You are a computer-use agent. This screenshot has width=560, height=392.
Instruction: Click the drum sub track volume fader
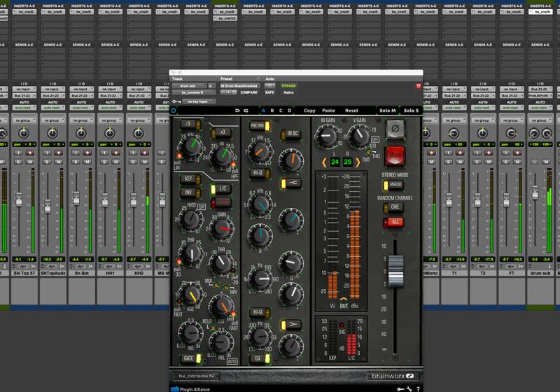tap(535, 192)
